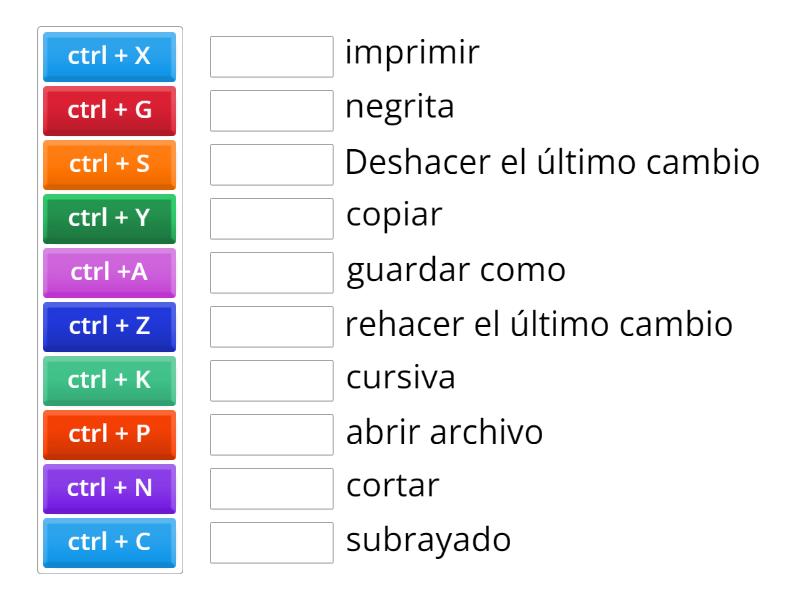
Task: Select the box next to rehacer el último cambio
Action: (271, 327)
